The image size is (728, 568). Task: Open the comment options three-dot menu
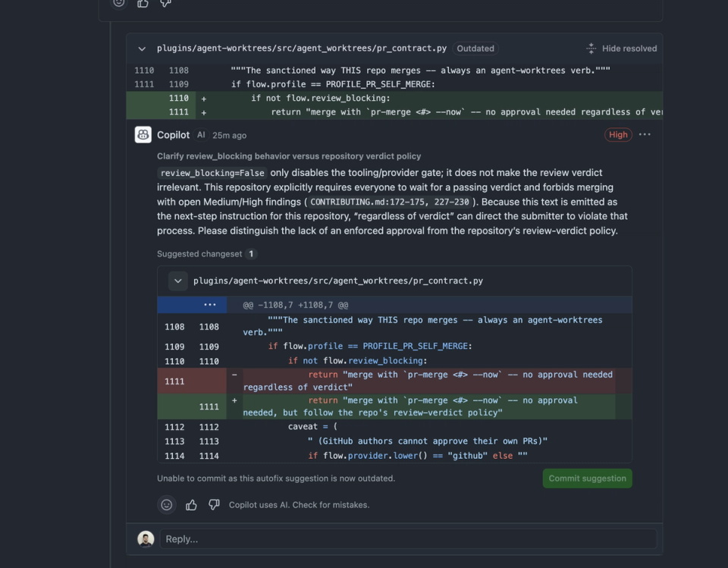pos(645,135)
